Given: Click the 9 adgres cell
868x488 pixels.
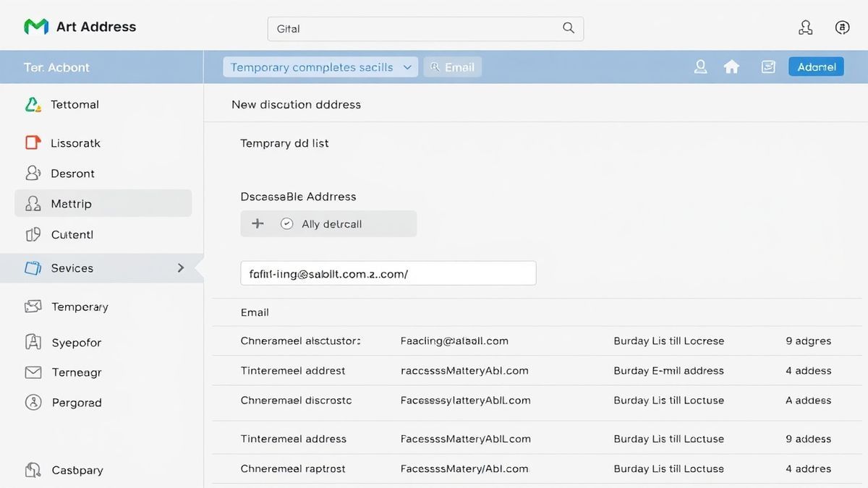Looking at the screenshot, I should pos(809,341).
